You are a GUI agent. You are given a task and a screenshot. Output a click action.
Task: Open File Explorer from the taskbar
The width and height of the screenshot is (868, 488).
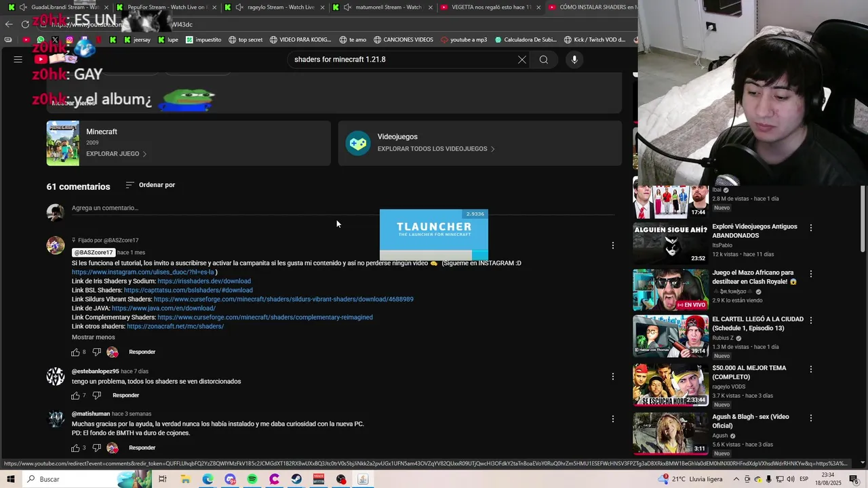click(185, 479)
